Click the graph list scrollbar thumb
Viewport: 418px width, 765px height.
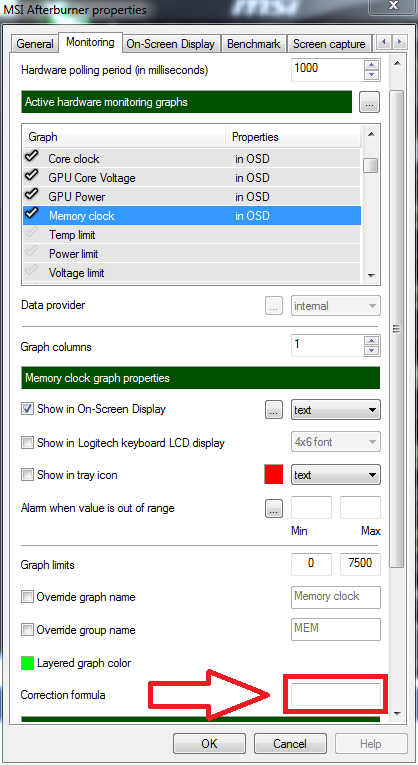371,165
